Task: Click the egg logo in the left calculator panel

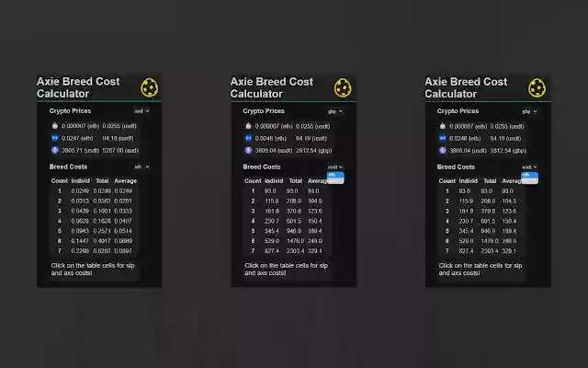Action: point(149,87)
